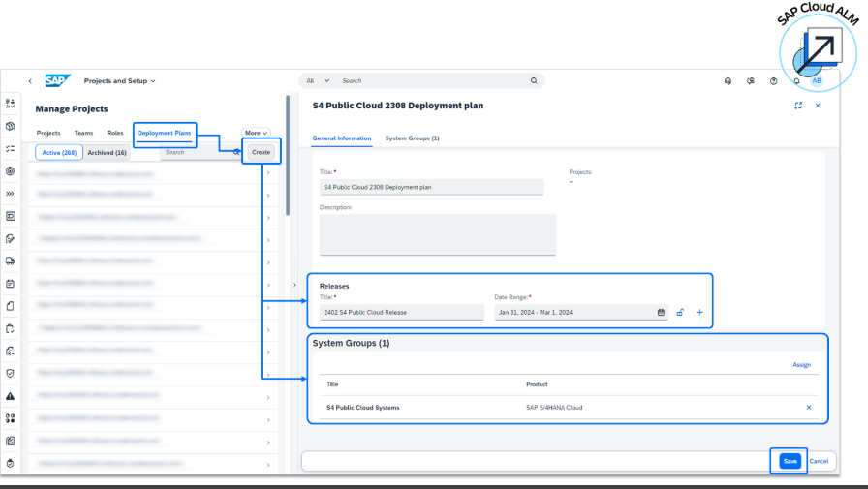Open the More dropdown in Manage Projects
868x489 pixels.
tap(256, 133)
